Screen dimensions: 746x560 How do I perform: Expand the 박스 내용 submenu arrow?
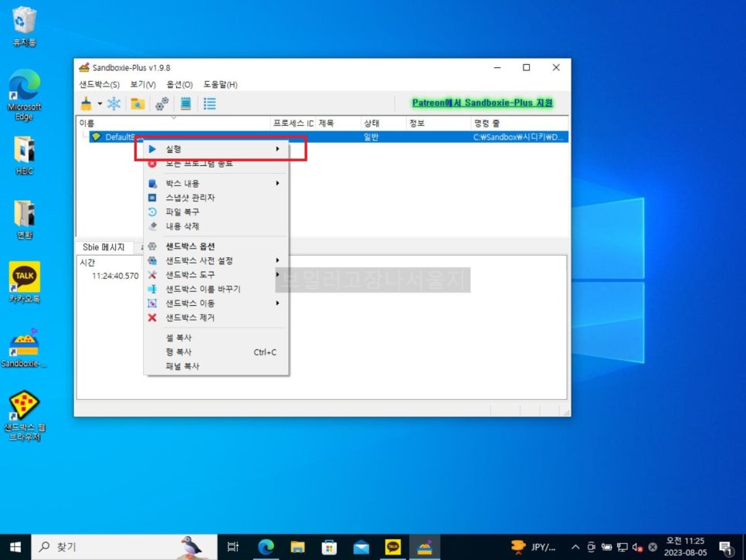(277, 183)
